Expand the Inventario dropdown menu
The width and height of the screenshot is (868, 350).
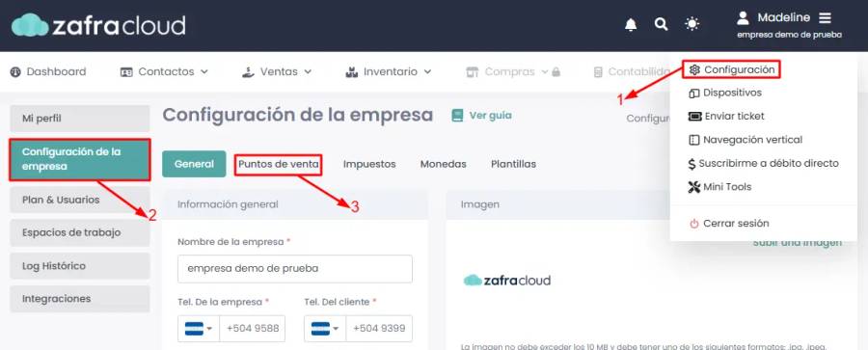tap(427, 72)
